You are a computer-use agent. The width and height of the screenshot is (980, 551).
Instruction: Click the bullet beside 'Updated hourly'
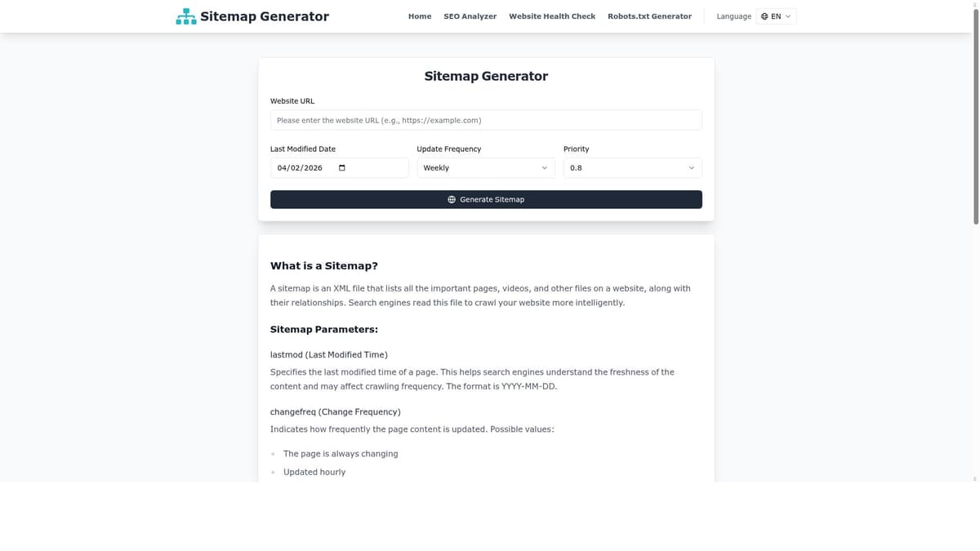[273, 472]
